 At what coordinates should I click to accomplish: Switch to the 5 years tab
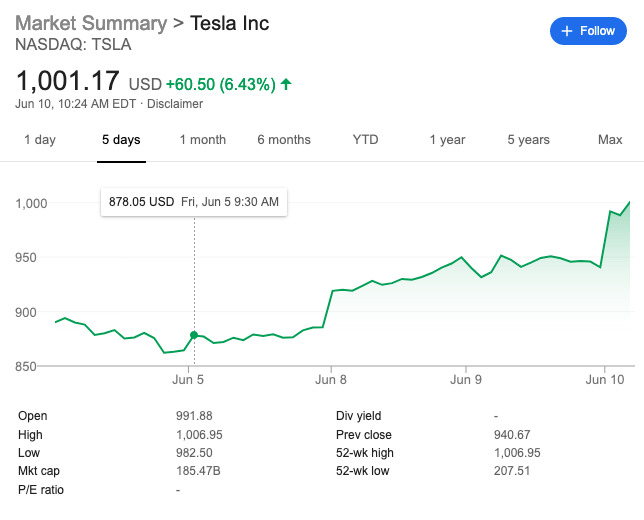coord(528,140)
